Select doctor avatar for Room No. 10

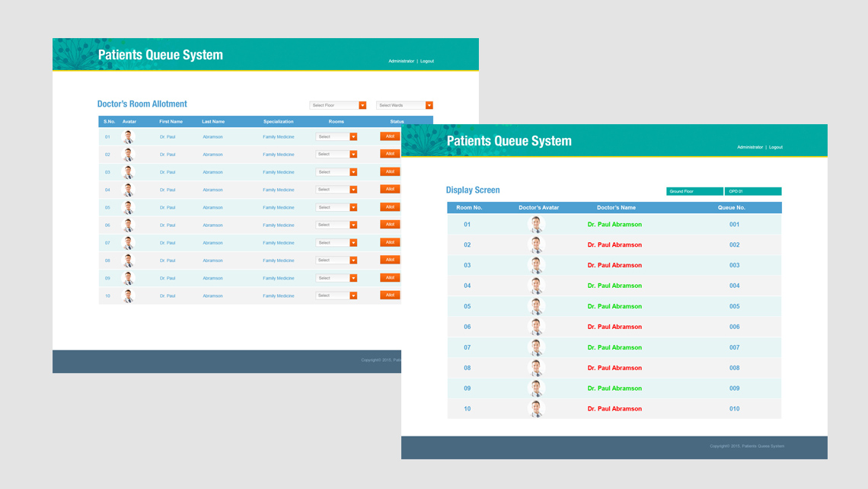tap(536, 409)
